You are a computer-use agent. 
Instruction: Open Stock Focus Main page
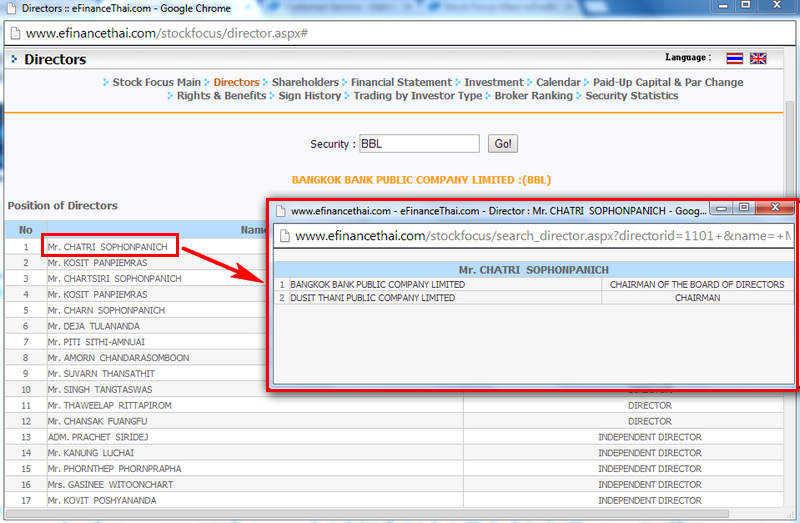click(156, 82)
